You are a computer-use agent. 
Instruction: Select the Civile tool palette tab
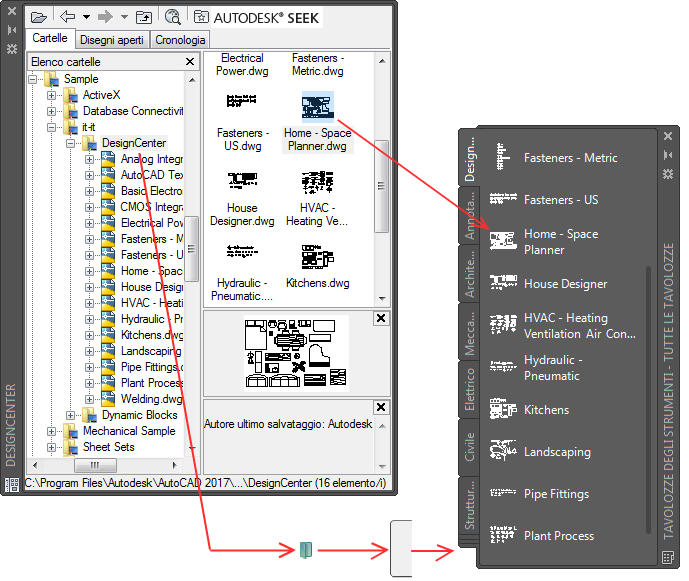coord(470,447)
